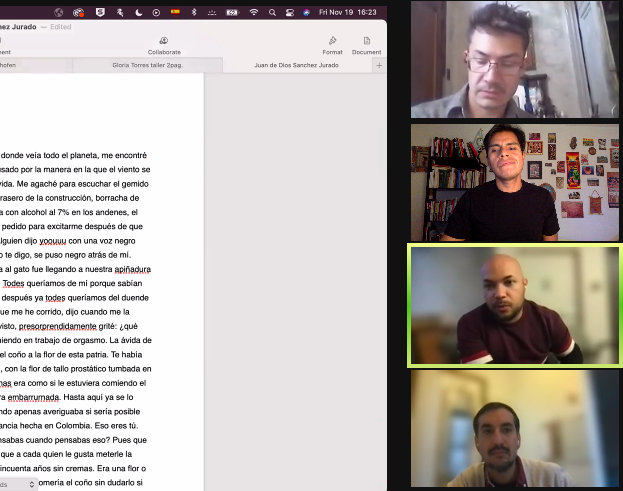Click the Spanish flag input source

pos(175,12)
